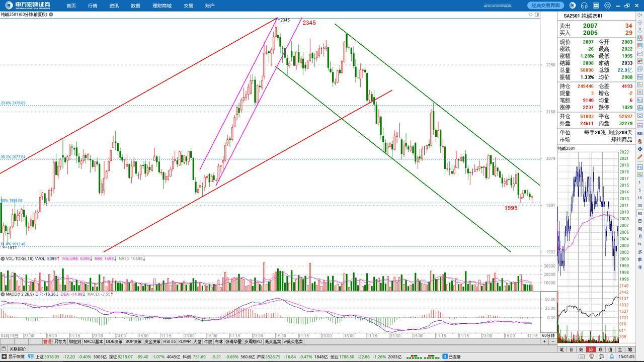
Task: Expand the 显示快捷 plus icon
Action: coord(4,356)
